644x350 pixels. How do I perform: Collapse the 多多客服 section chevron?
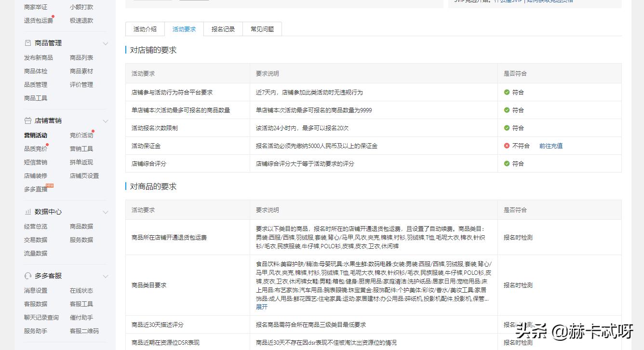106,275
